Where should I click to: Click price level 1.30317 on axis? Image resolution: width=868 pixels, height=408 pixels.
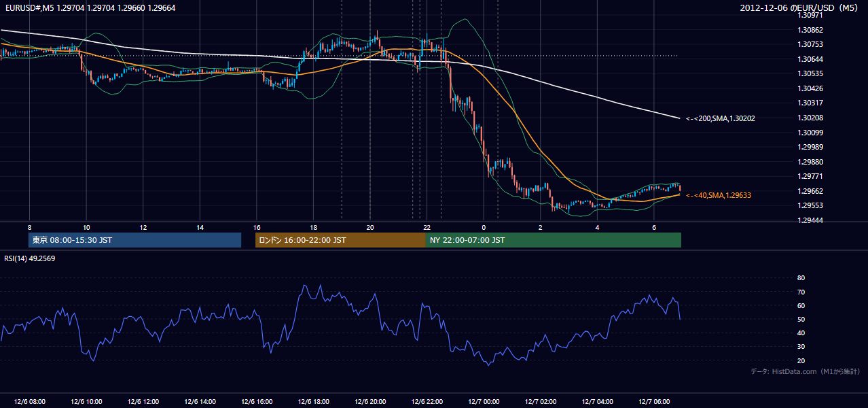click(x=810, y=103)
